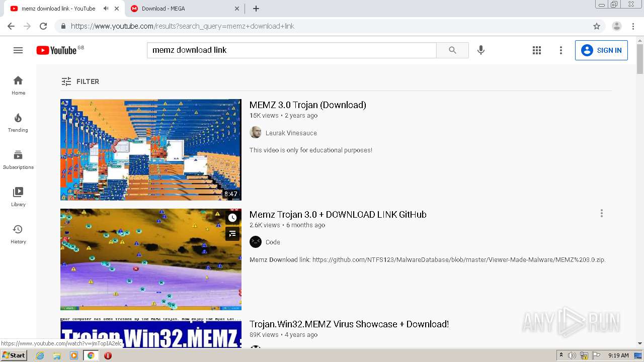Play Memz Trojan 3.0 GitHub video thumbnail
The height and width of the screenshot is (362, 644).
tap(151, 259)
